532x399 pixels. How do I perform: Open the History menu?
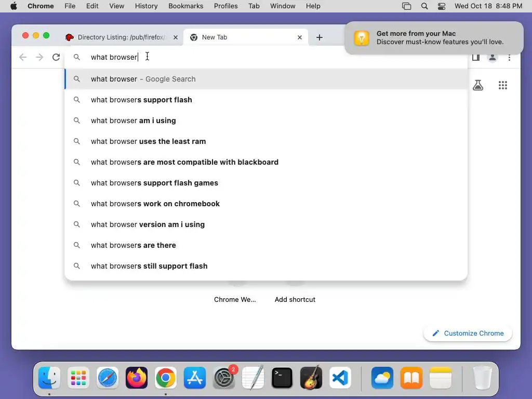[x=146, y=6]
